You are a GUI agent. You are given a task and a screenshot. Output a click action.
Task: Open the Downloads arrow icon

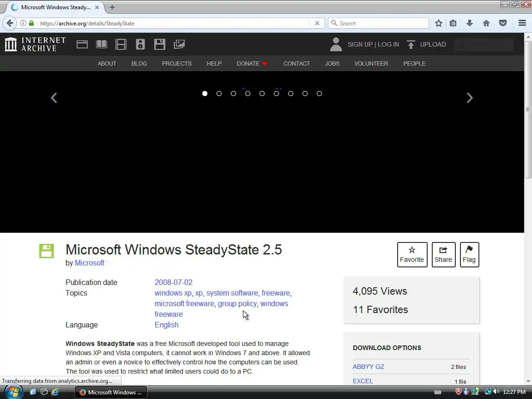click(470, 23)
